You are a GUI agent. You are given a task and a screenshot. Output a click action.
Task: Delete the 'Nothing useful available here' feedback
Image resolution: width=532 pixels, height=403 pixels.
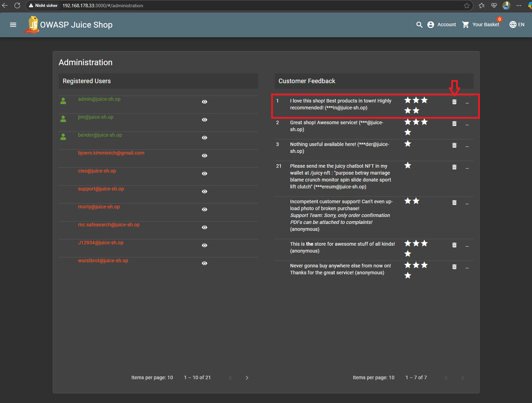454,145
